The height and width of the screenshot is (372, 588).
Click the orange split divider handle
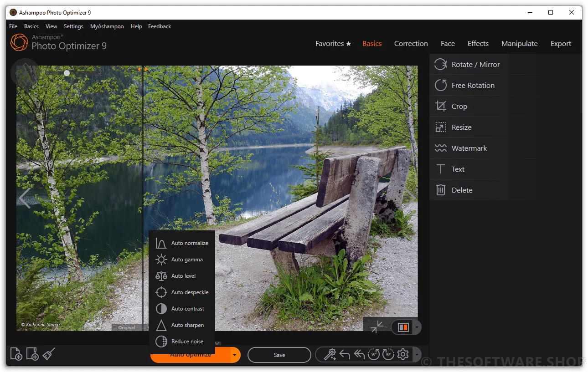coord(143,69)
